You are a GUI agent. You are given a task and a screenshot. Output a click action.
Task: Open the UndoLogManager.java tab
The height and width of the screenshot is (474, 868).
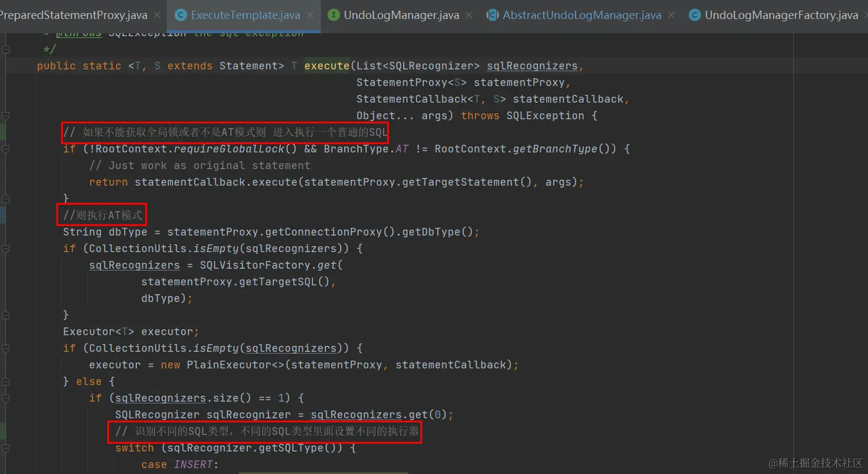pyautogui.click(x=401, y=15)
